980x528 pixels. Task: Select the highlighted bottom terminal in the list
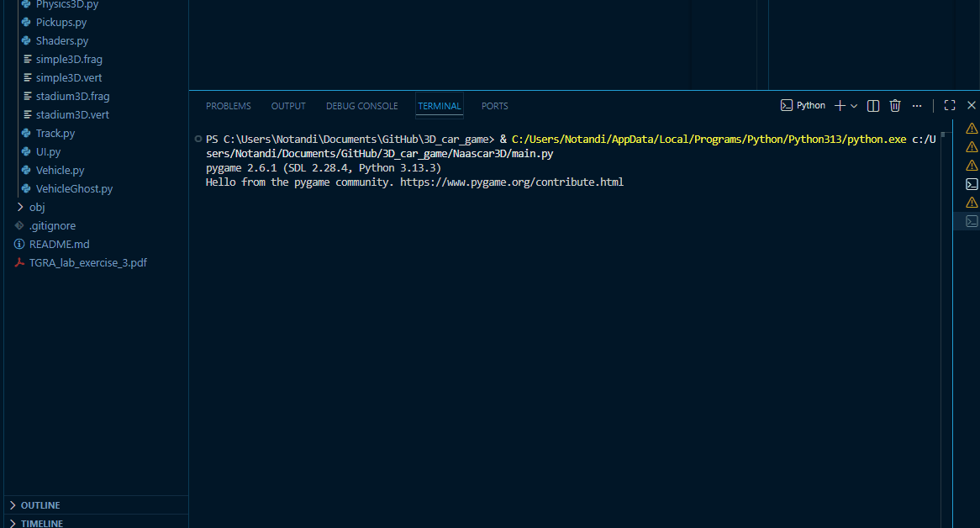click(x=972, y=221)
